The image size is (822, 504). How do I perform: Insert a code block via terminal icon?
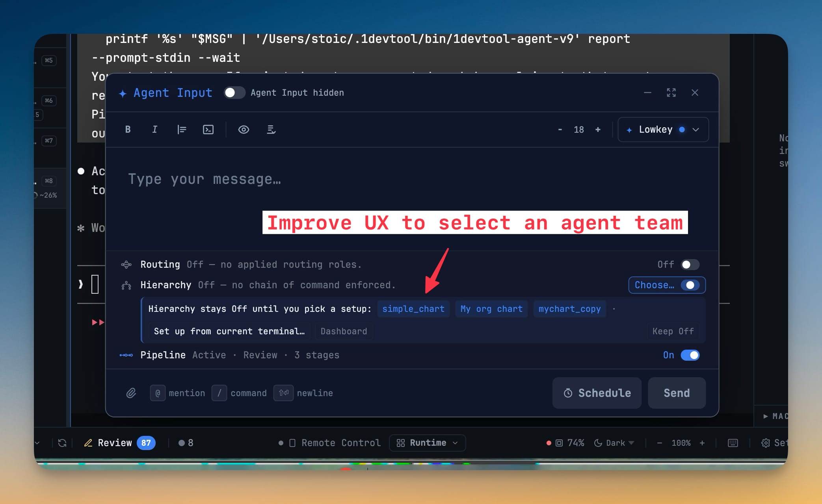point(208,130)
